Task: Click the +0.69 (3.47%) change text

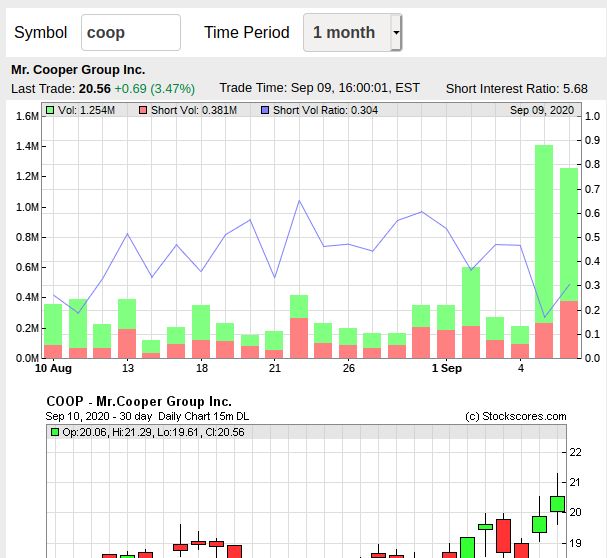Action: pos(155,89)
